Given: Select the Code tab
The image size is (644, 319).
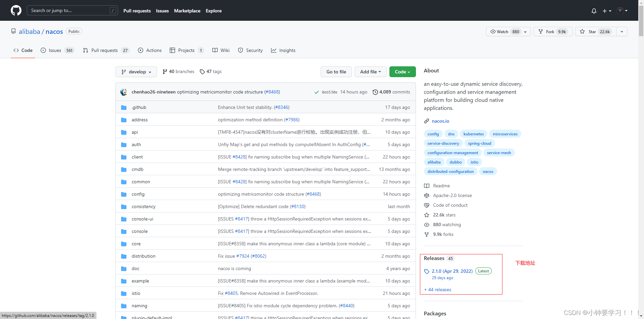Looking at the screenshot, I should click(23, 50).
